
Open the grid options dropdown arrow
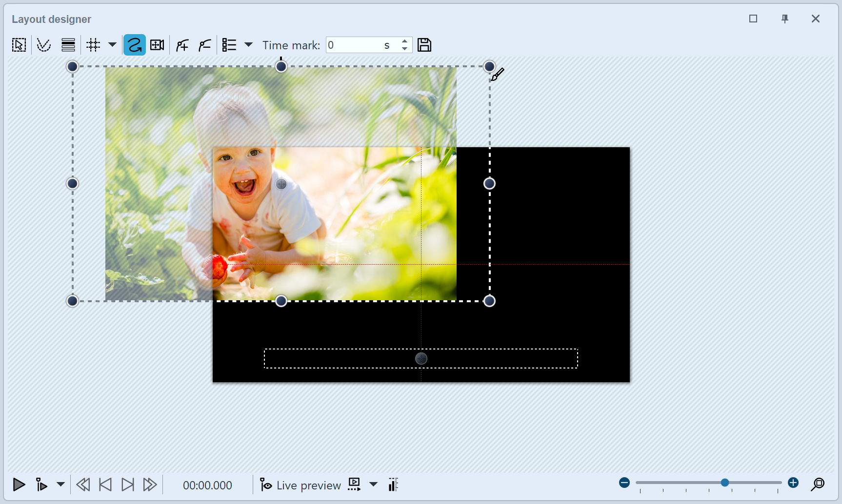(x=112, y=45)
